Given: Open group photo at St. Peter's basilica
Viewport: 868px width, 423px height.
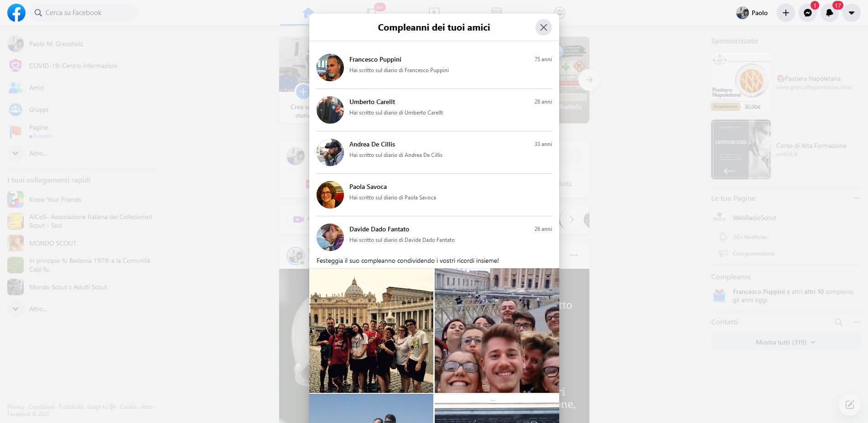Looking at the screenshot, I should (x=371, y=331).
